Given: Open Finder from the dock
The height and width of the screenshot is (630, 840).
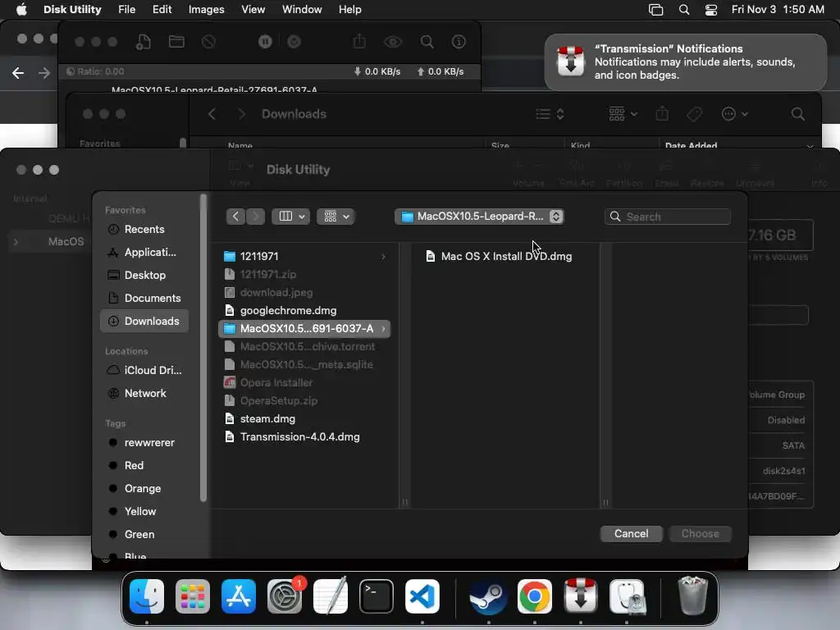Looking at the screenshot, I should [147, 596].
